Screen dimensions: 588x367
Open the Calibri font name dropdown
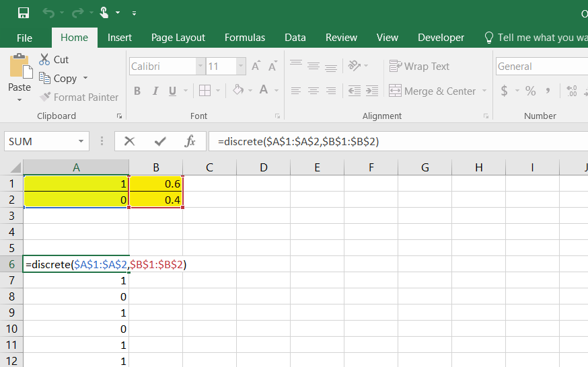click(x=200, y=67)
